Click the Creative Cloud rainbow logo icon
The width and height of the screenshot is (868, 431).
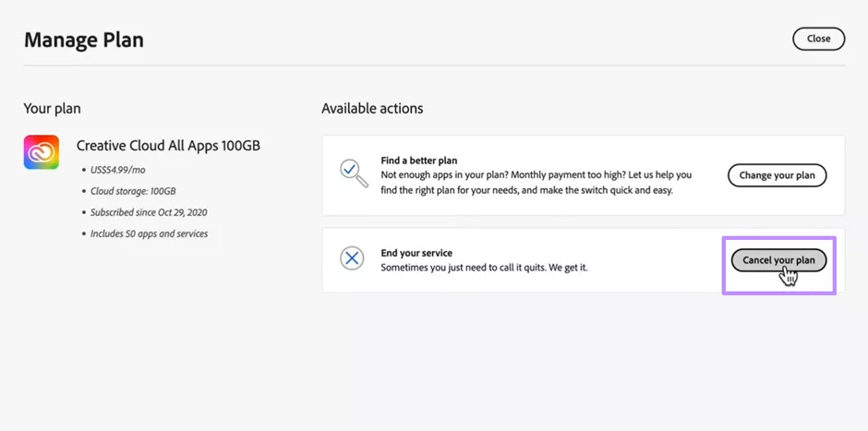click(42, 152)
